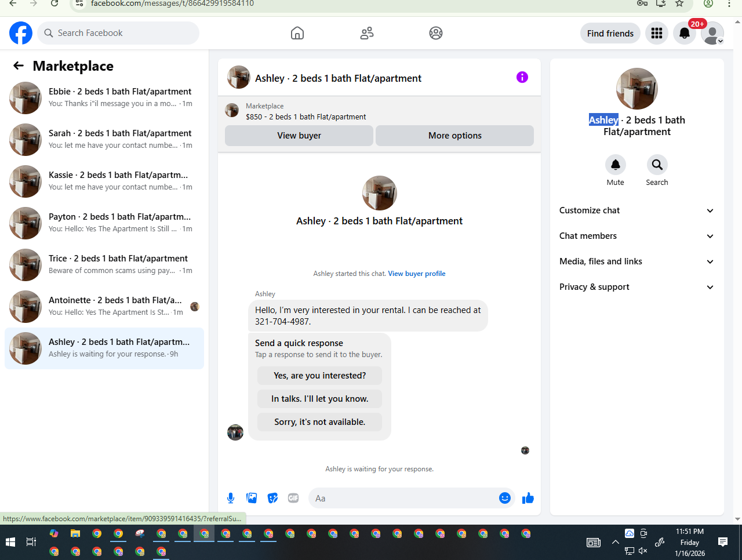Screen dimensions: 742x560
Task: Open the emoji picker smiley icon
Action: tap(505, 498)
